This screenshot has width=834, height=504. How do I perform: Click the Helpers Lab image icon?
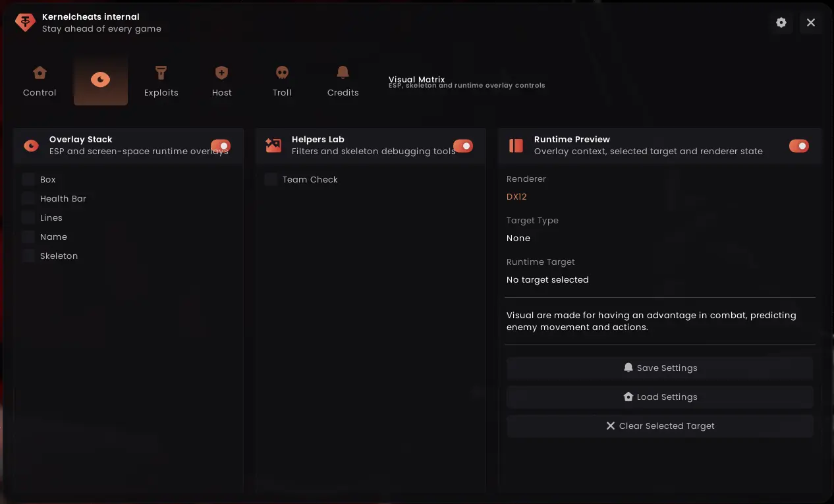pos(273,146)
